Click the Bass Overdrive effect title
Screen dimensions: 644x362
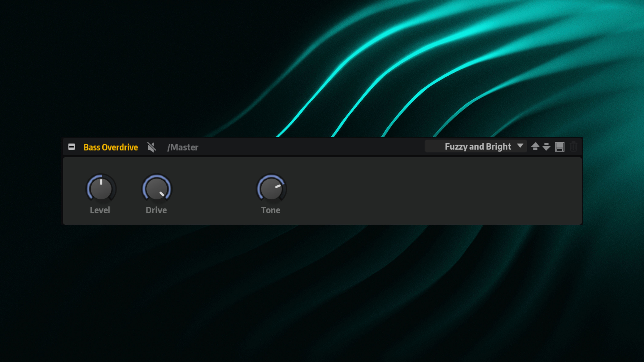coord(111,147)
